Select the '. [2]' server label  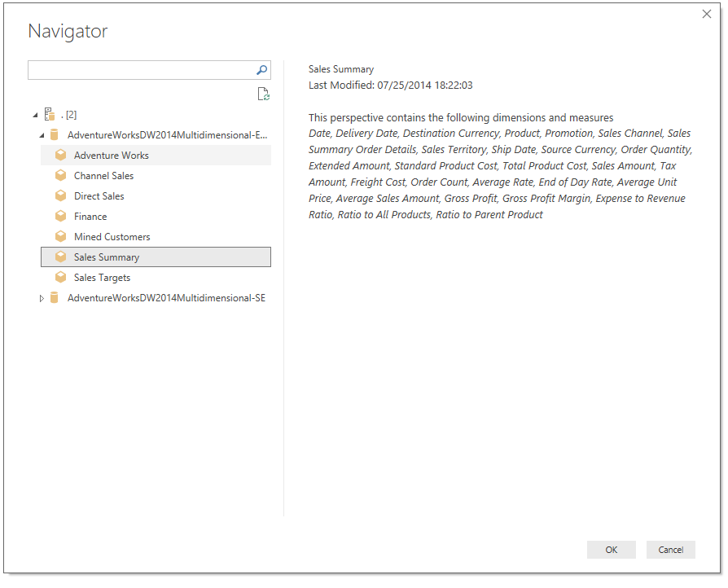click(x=68, y=115)
